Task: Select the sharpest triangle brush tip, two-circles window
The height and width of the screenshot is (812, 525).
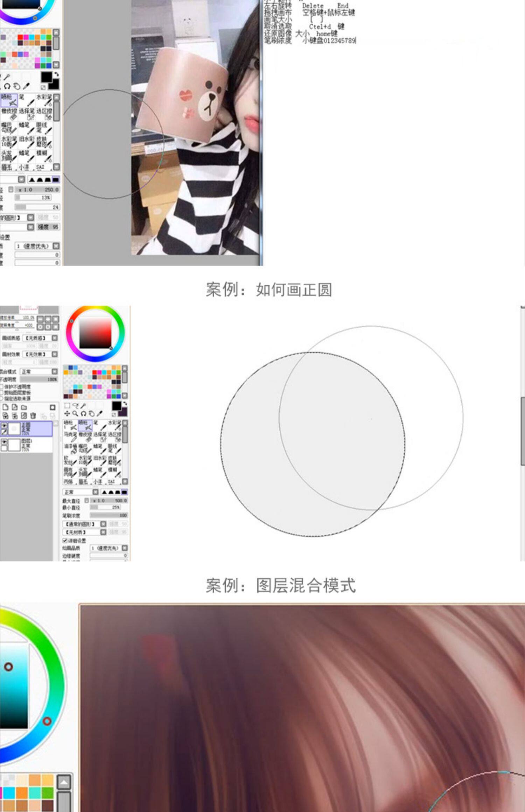Action: (x=104, y=492)
